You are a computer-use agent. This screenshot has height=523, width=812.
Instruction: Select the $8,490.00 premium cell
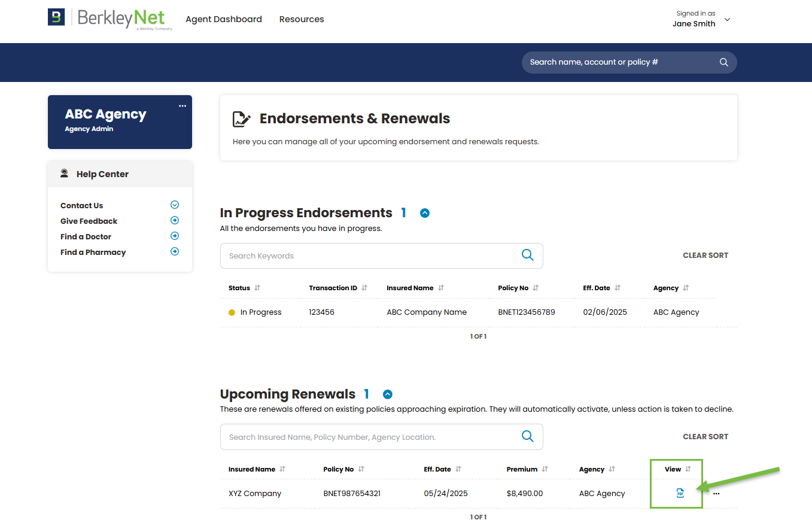point(525,494)
